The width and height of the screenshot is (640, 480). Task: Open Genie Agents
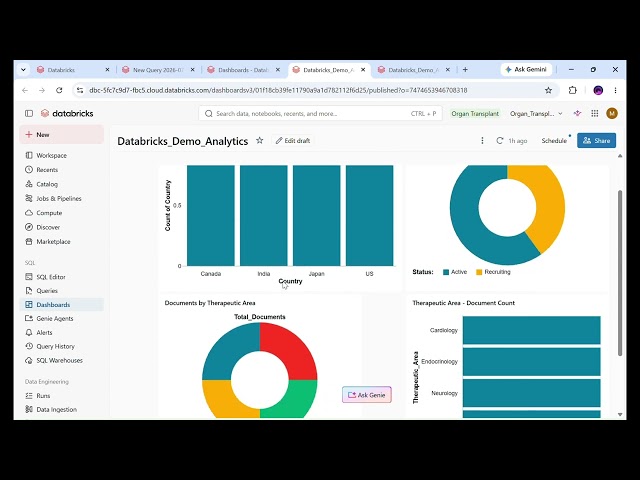coord(55,318)
